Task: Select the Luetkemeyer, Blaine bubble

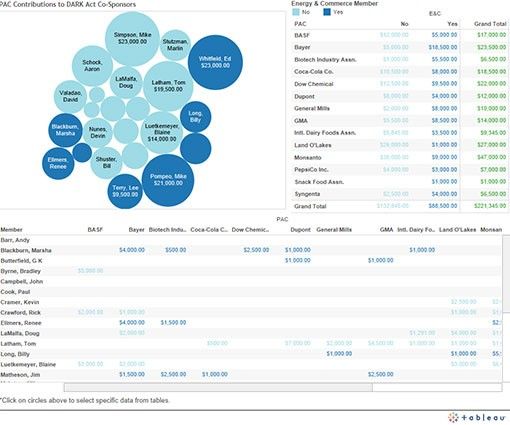Action: (162, 132)
